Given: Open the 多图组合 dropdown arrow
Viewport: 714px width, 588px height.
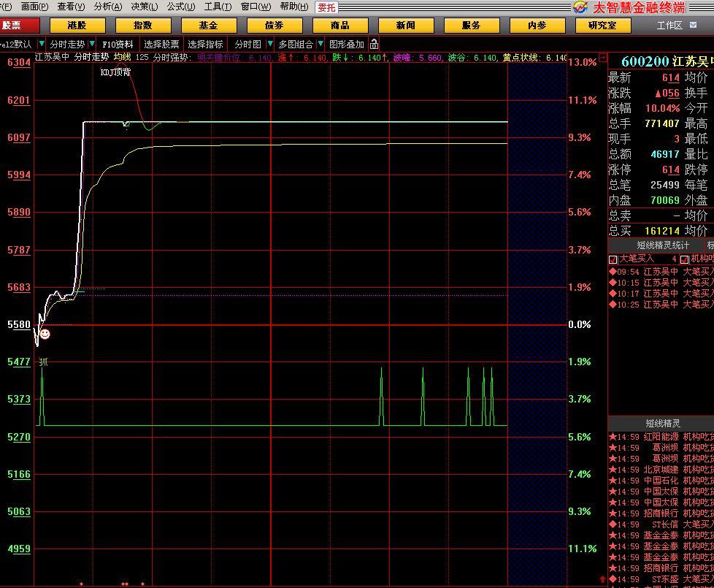Looking at the screenshot, I should pyautogui.click(x=320, y=44).
